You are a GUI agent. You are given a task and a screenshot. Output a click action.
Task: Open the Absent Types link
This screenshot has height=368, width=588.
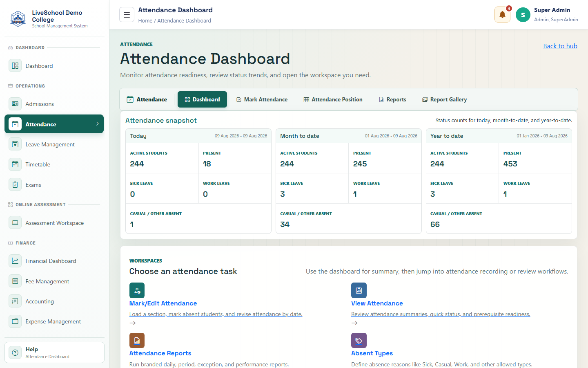372,353
